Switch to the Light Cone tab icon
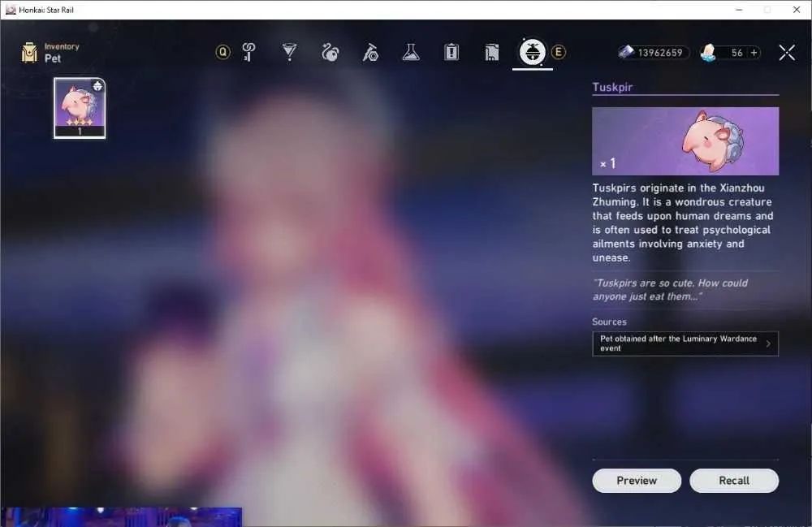 290,52
